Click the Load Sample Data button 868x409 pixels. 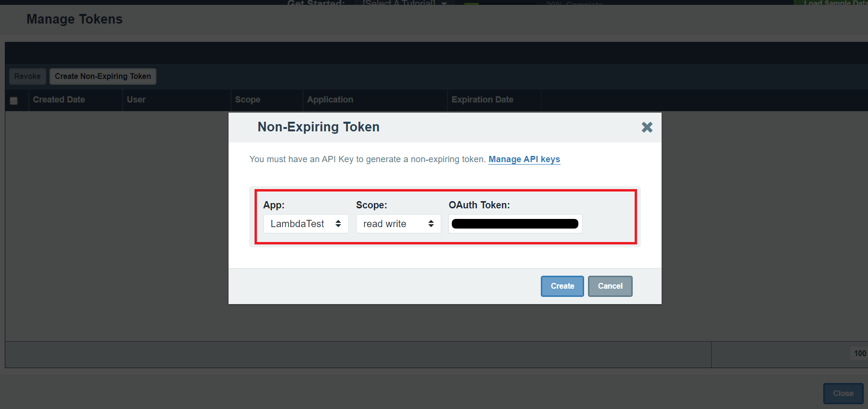click(834, 3)
